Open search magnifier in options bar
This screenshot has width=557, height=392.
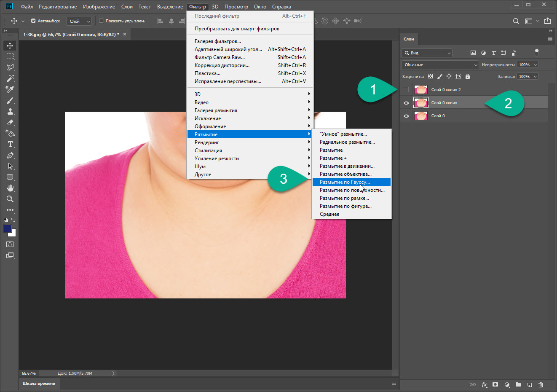pyautogui.click(x=516, y=21)
